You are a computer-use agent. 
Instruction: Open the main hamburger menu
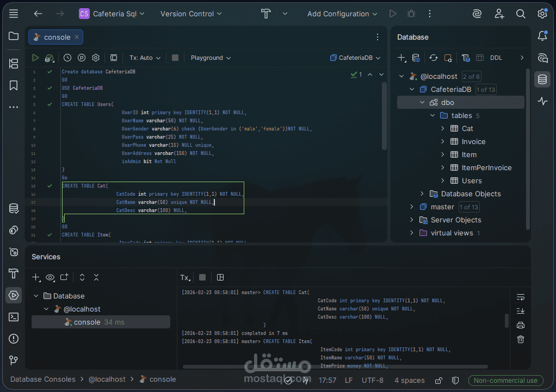14,14
